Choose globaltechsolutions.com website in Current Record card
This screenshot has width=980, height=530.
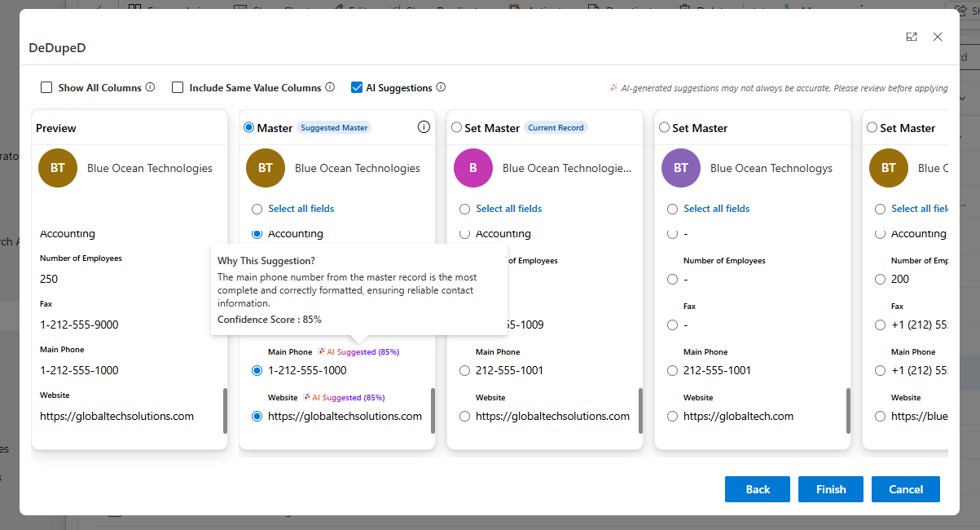465,416
